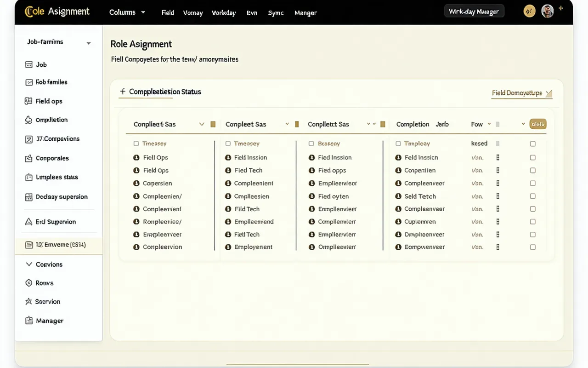Open kebab menu on Seld Tetch row

coord(498,196)
